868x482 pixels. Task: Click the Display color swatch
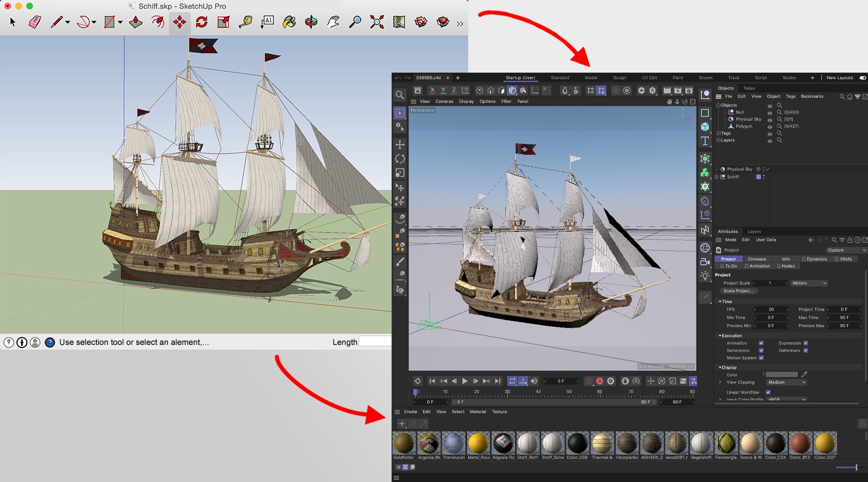(782, 375)
